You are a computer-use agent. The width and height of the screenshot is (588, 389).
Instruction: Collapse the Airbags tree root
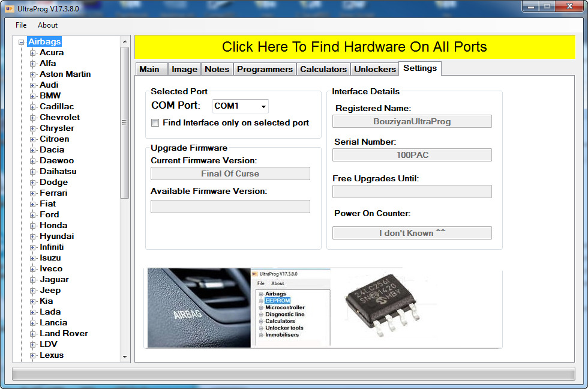click(x=22, y=42)
